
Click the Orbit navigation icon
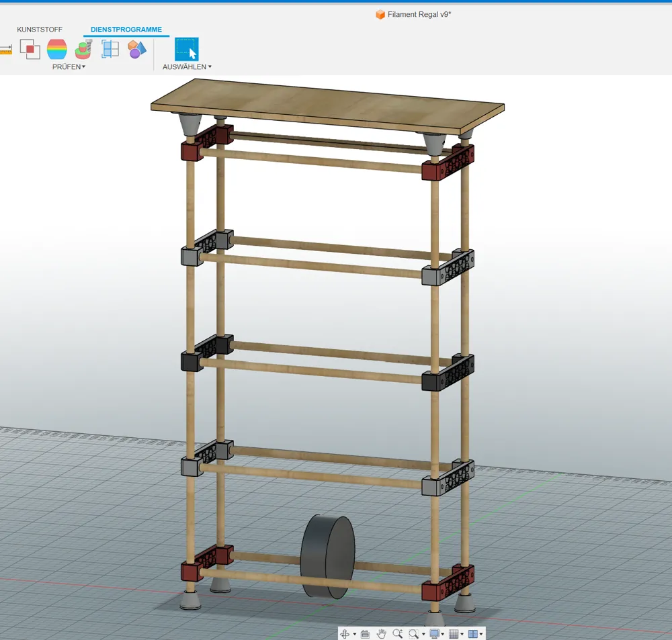pos(345,633)
